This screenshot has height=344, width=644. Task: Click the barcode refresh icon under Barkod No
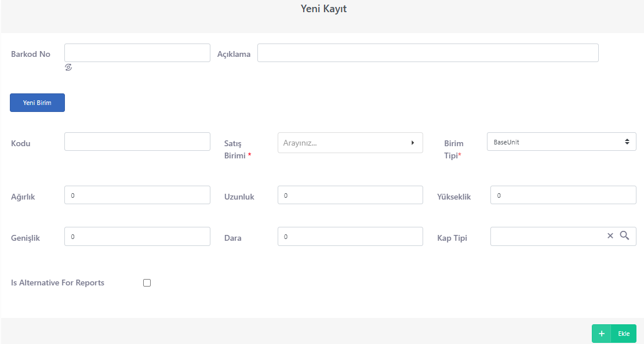68,67
